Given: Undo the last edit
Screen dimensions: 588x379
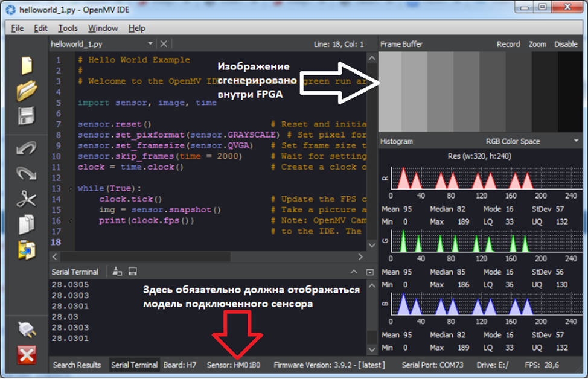Looking at the screenshot, I should tap(26, 148).
